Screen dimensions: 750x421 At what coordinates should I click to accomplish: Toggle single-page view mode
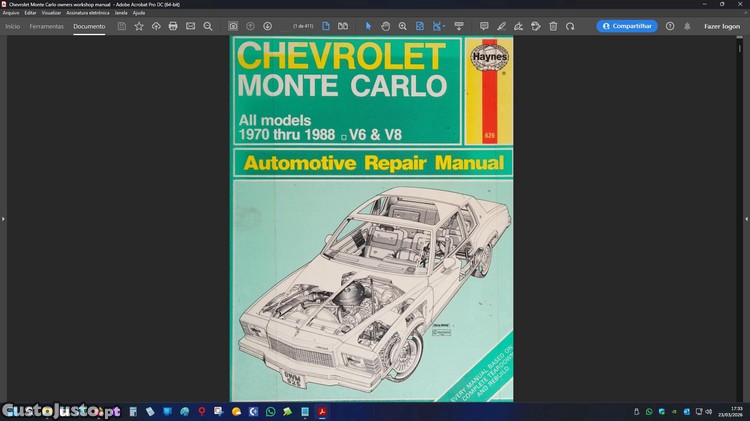tap(326, 26)
